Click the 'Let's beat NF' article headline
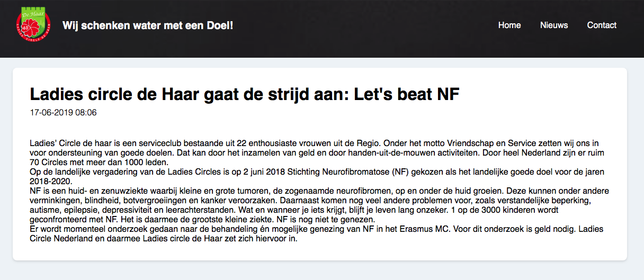Screen dimensions: 644x280 [x=244, y=94]
